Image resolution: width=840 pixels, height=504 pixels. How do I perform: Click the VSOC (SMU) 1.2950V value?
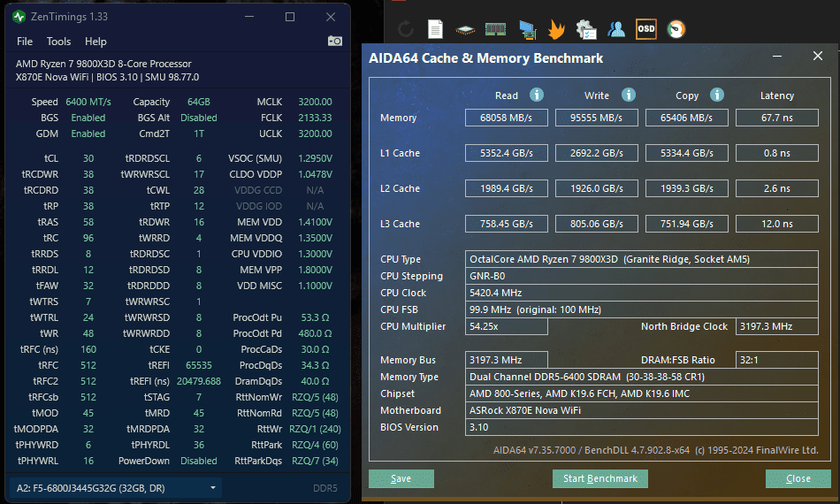tap(315, 158)
